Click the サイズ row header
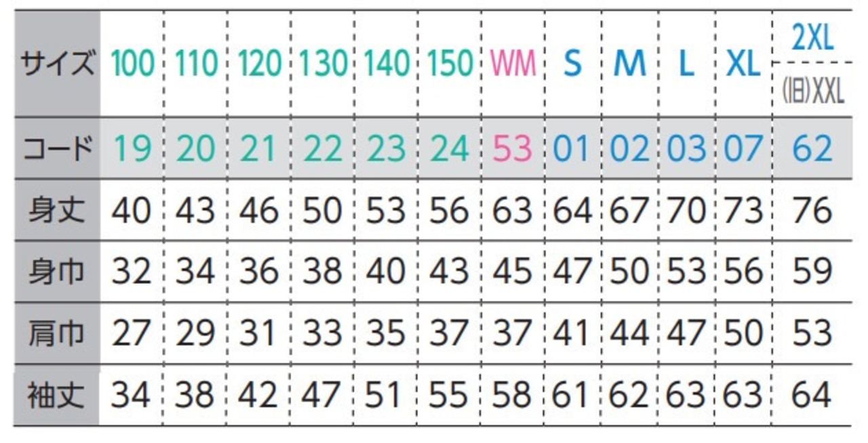This screenshot has width=868, height=443. point(57,64)
